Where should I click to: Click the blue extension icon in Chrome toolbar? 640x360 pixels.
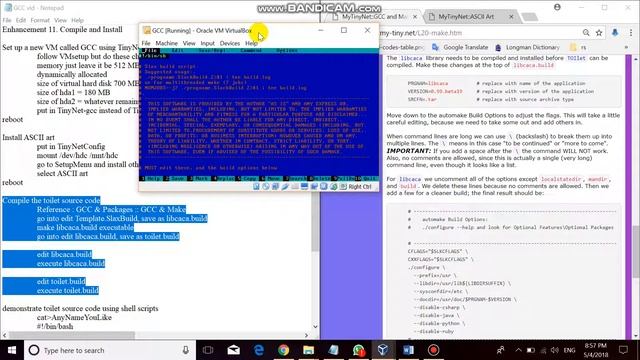click(615, 33)
